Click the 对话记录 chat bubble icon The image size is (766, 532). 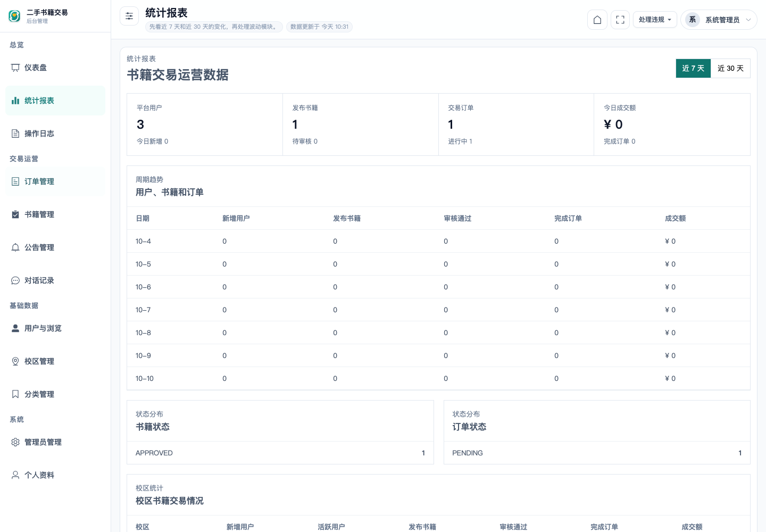[x=15, y=280]
